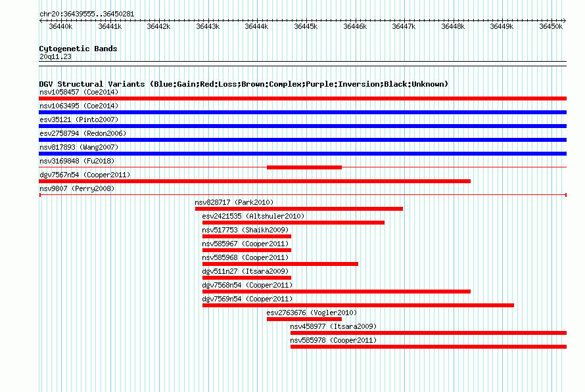This screenshot has height=392, width=585.
Task: Click the nsv585967 (Cooper2011) red bar
Action: click(x=246, y=250)
